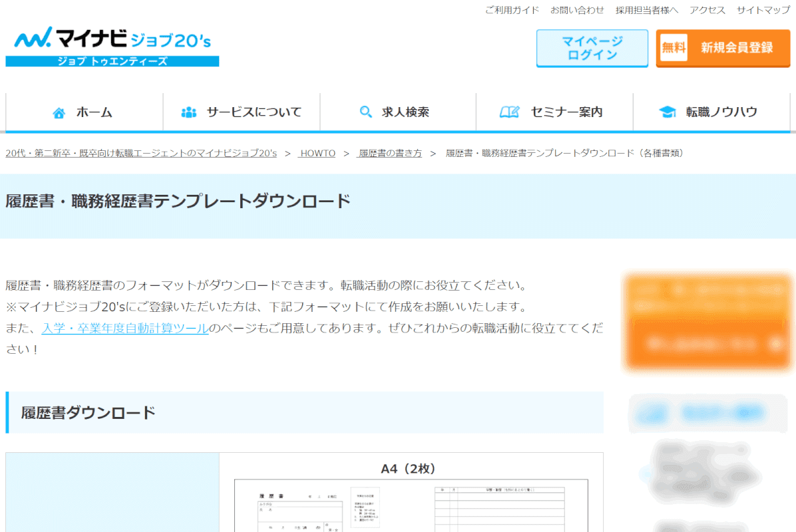Viewport: 796px width, 532px height.
Task: Click the A4 resume template preview image
Action: (411, 505)
